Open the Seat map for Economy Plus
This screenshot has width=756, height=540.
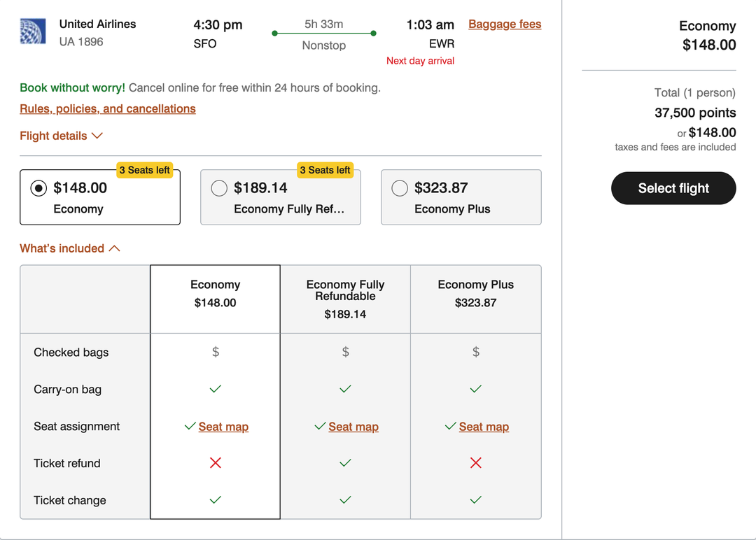pyautogui.click(x=484, y=427)
